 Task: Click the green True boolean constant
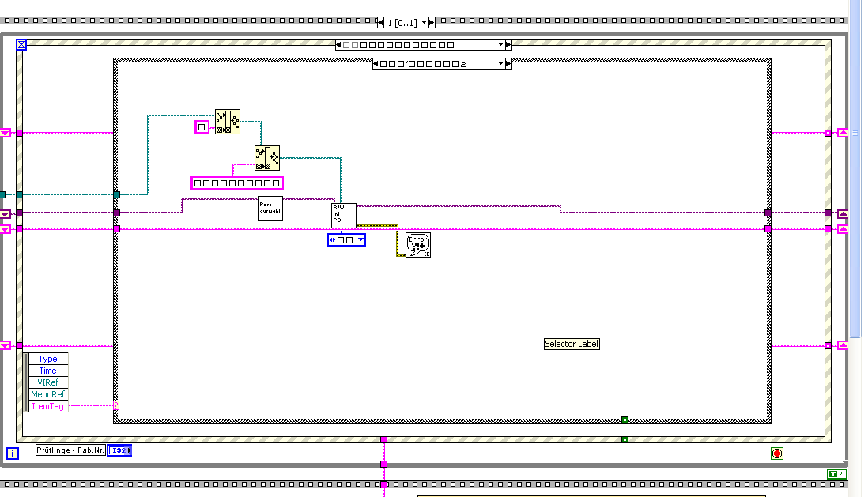click(836, 474)
